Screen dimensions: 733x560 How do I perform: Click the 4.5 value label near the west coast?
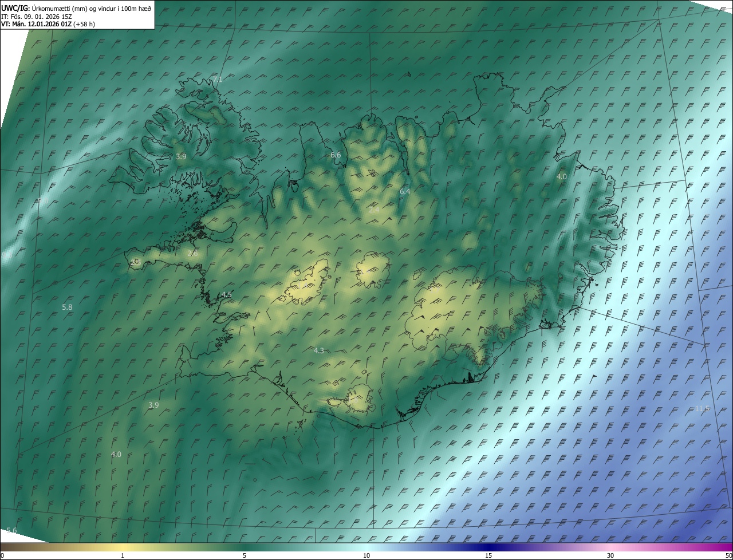point(226,295)
